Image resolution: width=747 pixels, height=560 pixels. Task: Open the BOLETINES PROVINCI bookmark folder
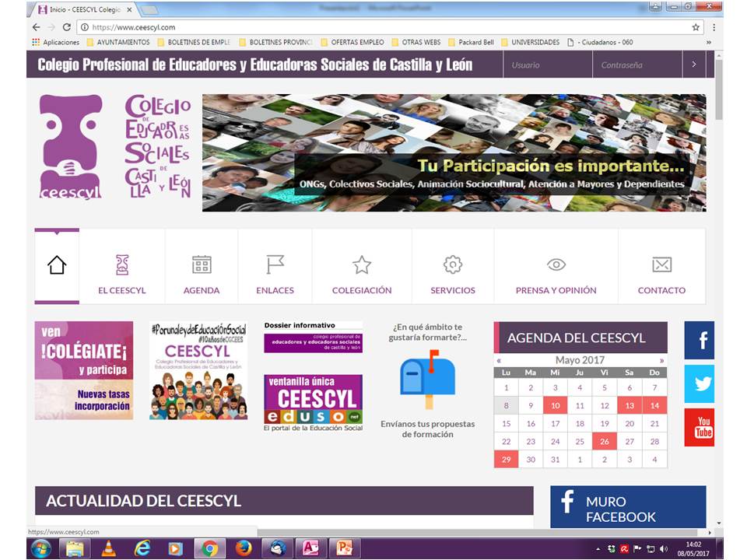click(275, 42)
